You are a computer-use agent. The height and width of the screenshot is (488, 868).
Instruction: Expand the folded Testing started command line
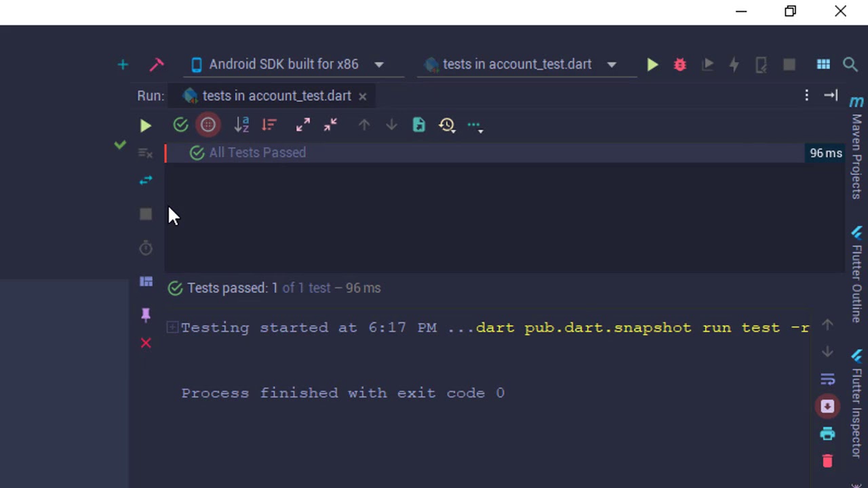pos(172,327)
